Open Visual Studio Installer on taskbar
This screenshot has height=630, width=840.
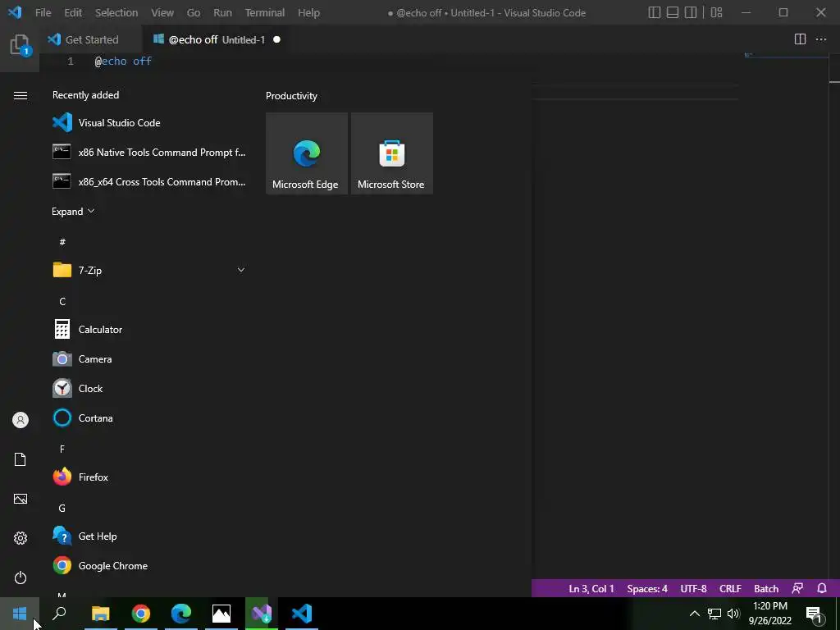(262, 614)
